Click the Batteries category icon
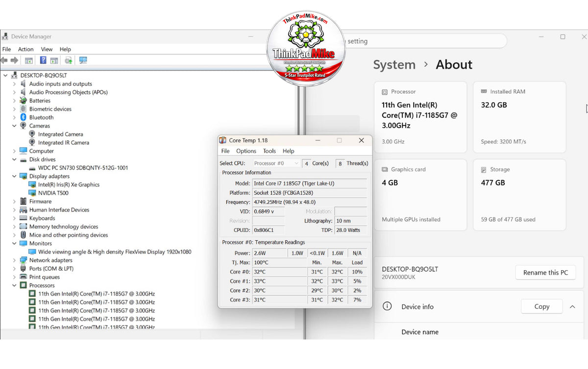 click(x=23, y=100)
